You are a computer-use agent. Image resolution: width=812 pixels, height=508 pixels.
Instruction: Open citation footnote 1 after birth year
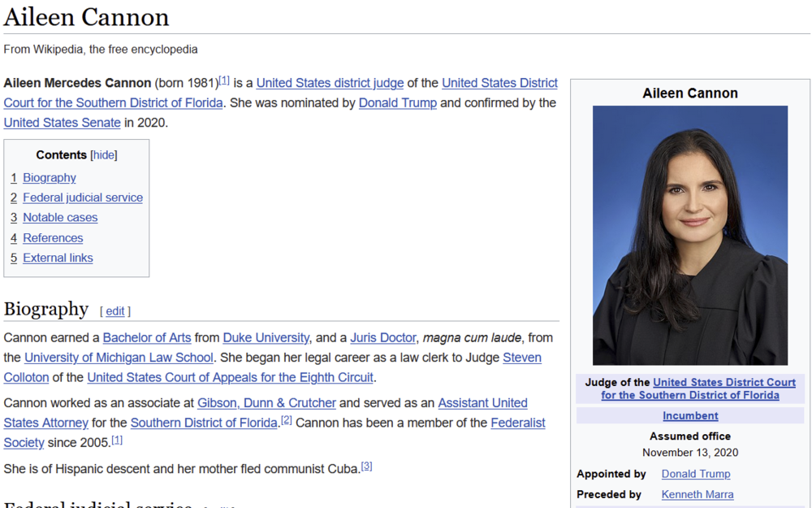(224, 80)
